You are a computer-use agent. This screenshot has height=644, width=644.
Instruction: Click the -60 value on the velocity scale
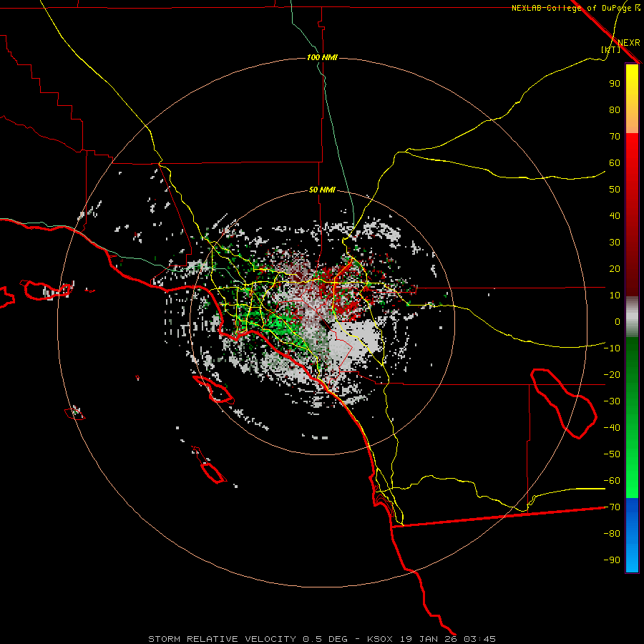point(612,481)
